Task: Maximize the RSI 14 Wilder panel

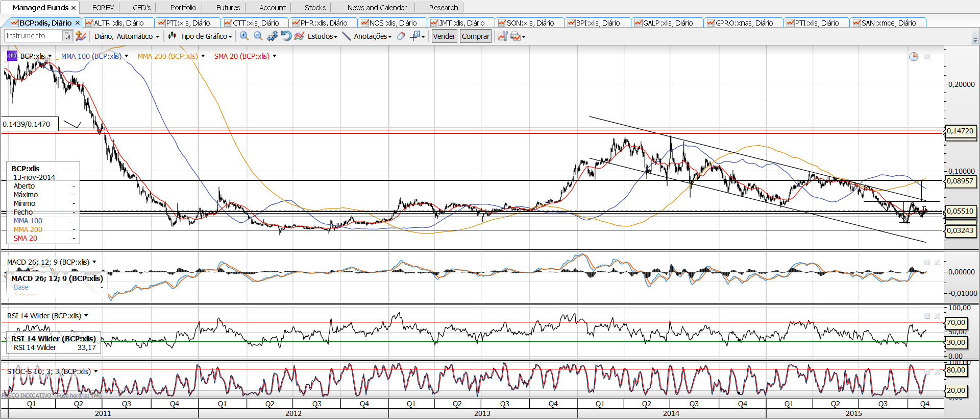Action: tap(927, 316)
